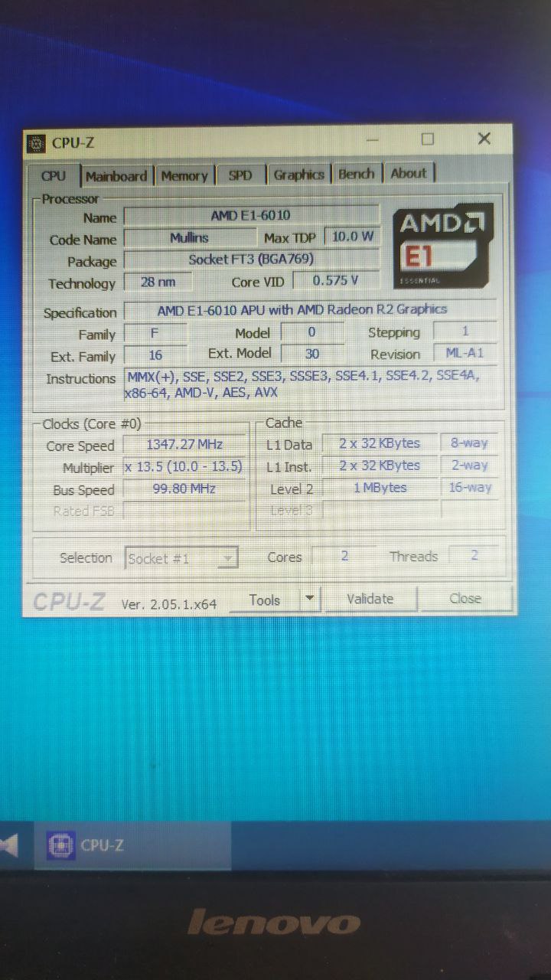Click the Level 2 value 1 MBytes
551x980 pixels.
[380, 488]
